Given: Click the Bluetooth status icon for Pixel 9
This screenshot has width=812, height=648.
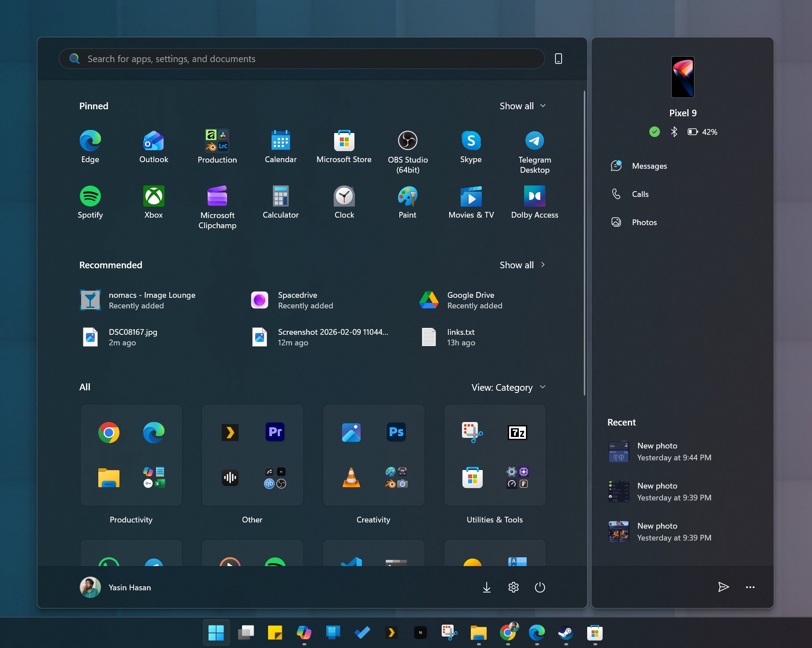Looking at the screenshot, I should coord(674,132).
